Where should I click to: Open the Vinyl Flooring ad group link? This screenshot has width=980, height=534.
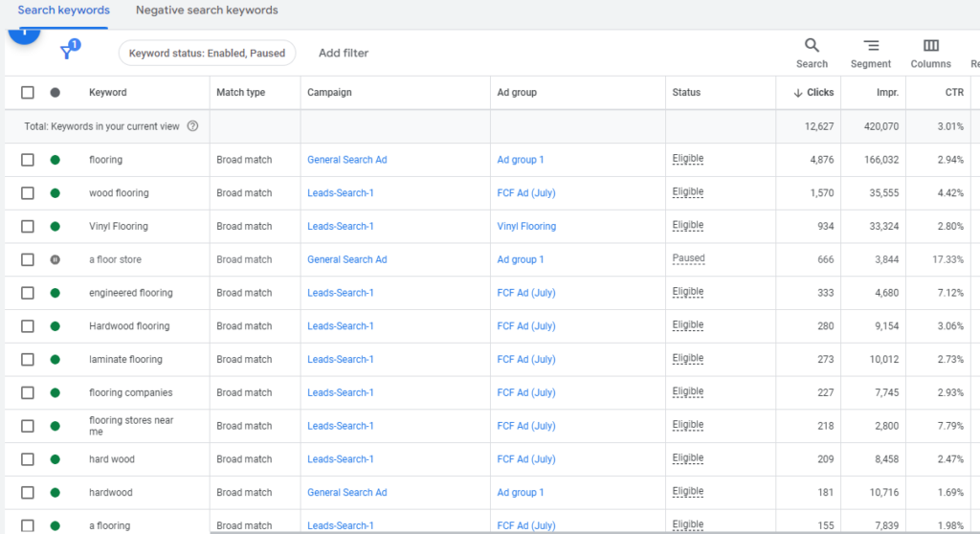tap(525, 227)
